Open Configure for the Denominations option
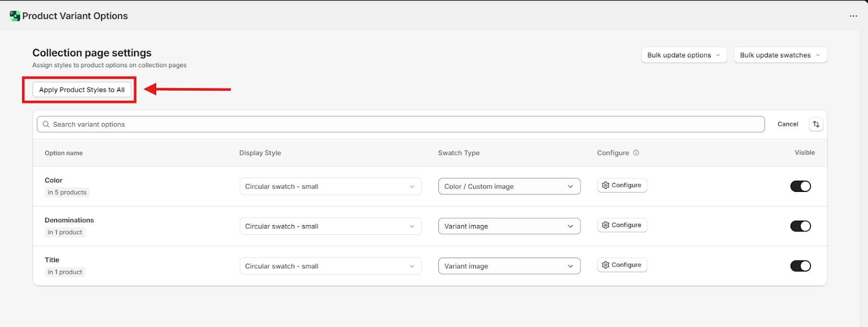 pyautogui.click(x=622, y=225)
